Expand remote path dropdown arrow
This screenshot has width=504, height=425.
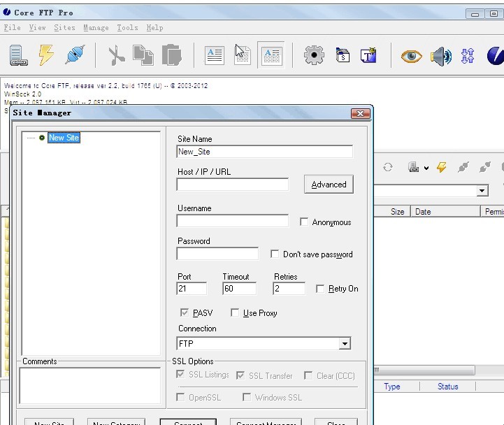click(482, 191)
